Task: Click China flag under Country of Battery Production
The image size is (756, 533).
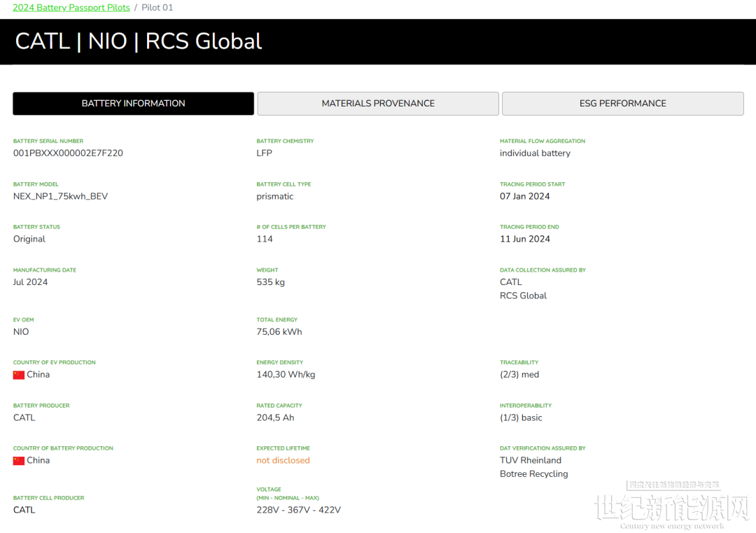Action: click(x=19, y=461)
